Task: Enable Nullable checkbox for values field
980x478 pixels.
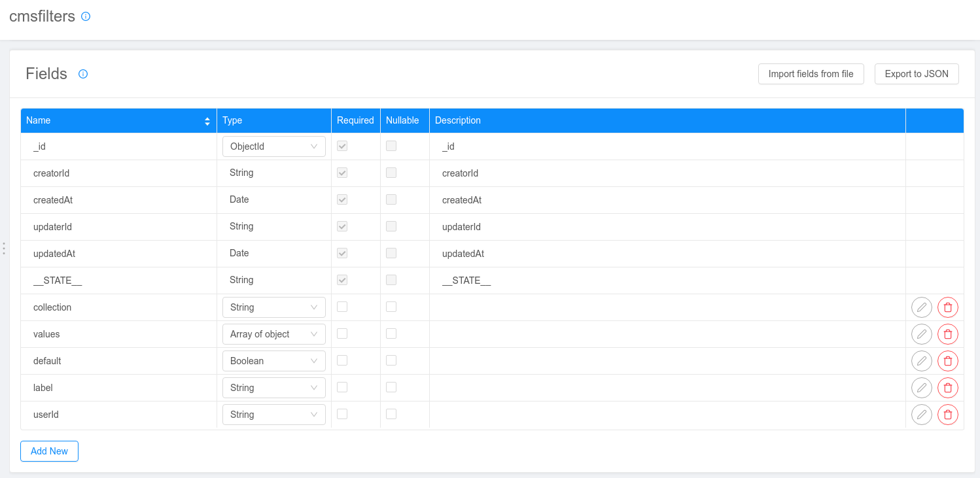Action: 391,333
